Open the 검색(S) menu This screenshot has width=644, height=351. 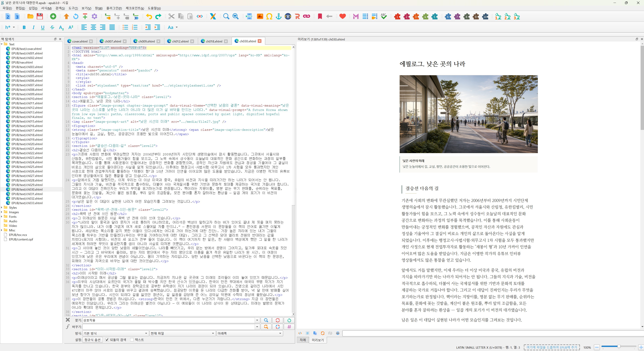point(60,8)
